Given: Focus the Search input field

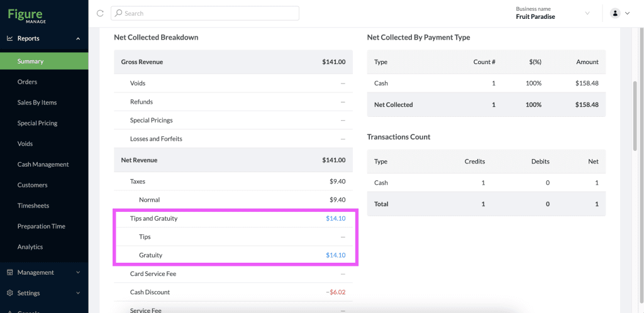Looking at the screenshot, I should point(205,13).
